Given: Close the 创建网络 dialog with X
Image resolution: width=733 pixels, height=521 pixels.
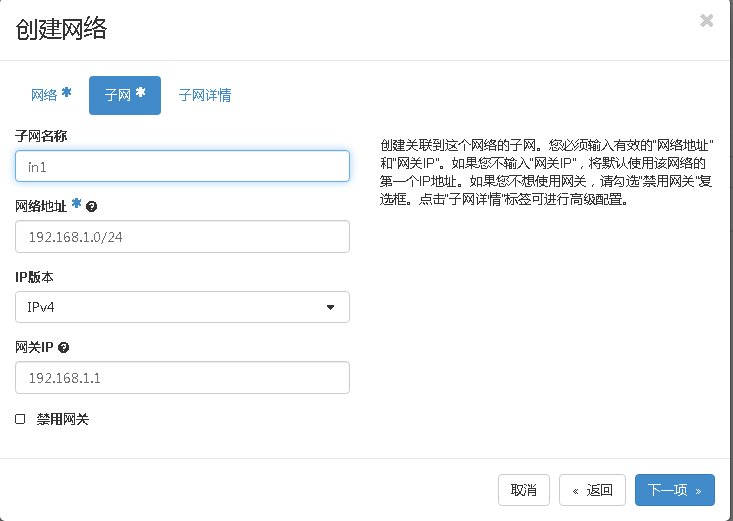Looking at the screenshot, I should coord(706,21).
